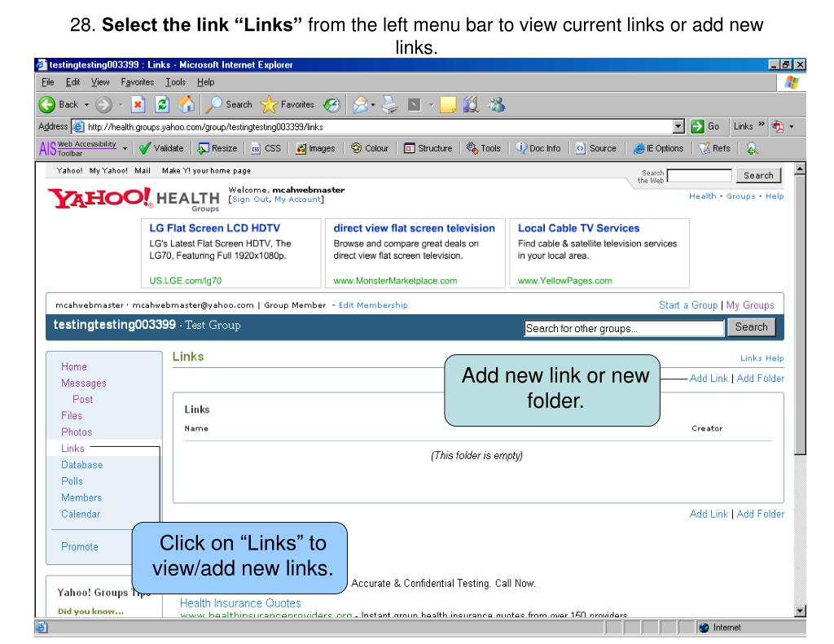834x644 pixels.
Task: Open Refs in accessibility toolbar
Action: point(714,148)
